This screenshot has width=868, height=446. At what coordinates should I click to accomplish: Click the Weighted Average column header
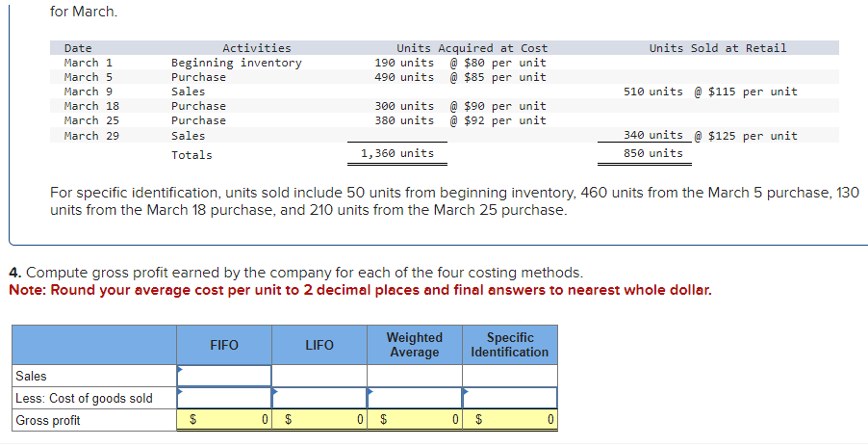click(415, 345)
